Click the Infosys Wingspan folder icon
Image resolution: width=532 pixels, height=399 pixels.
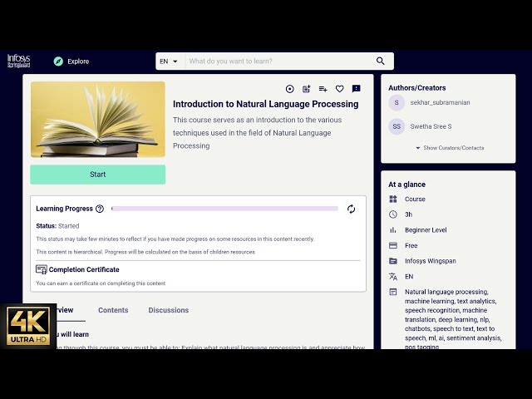tap(393, 261)
